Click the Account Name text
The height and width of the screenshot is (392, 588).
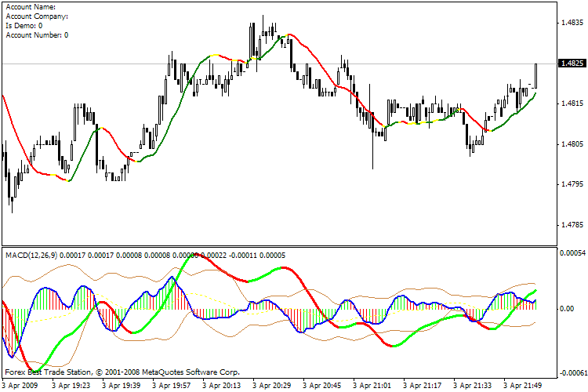coord(31,7)
